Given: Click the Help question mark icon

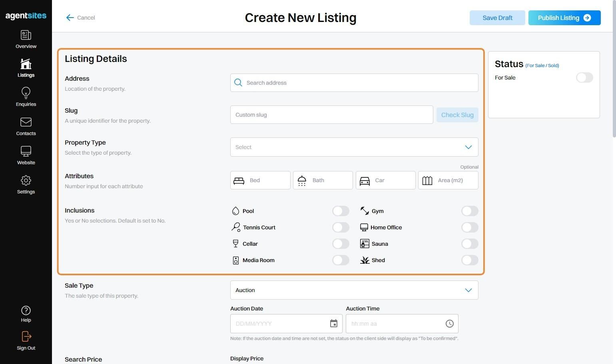Looking at the screenshot, I should pyautogui.click(x=26, y=310).
